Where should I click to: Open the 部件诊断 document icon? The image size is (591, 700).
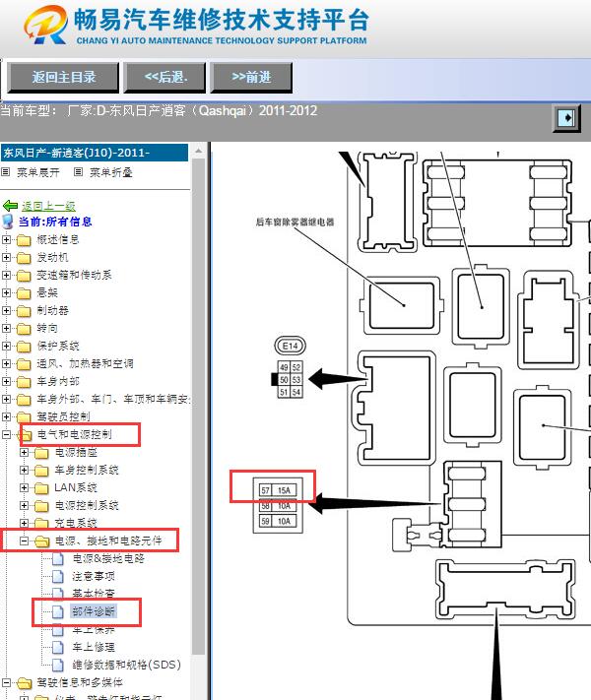(x=58, y=612)
